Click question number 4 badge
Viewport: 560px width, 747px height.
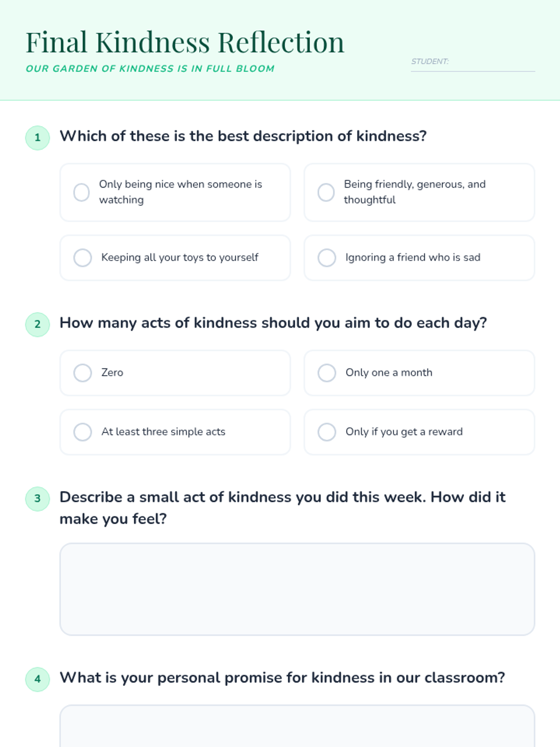click(37, 679)
